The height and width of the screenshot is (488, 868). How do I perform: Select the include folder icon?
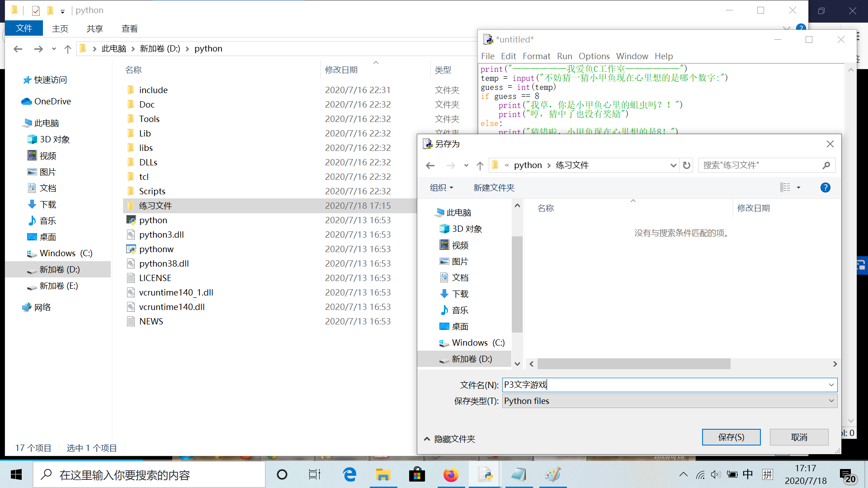(x=131, y=90)
